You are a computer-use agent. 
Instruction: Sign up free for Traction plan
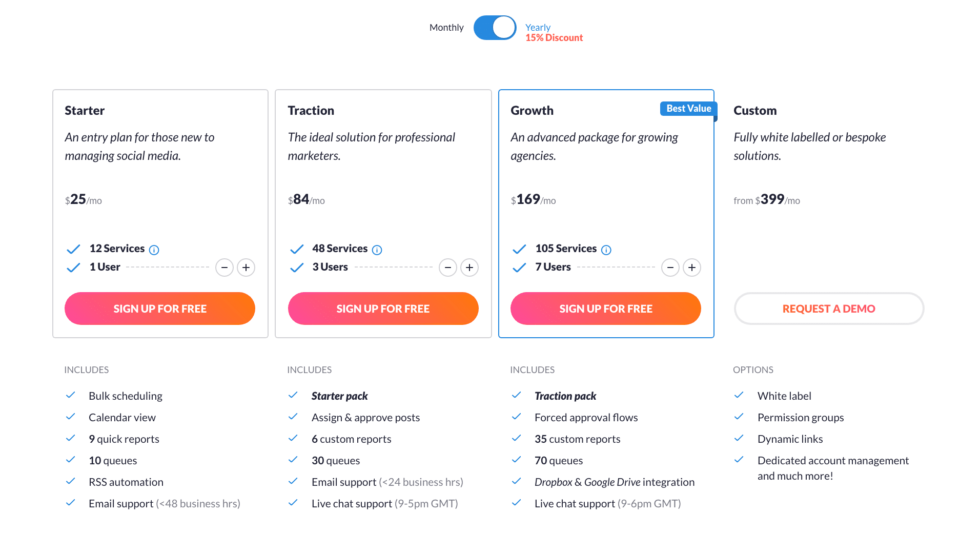click(x=383, y=309)
